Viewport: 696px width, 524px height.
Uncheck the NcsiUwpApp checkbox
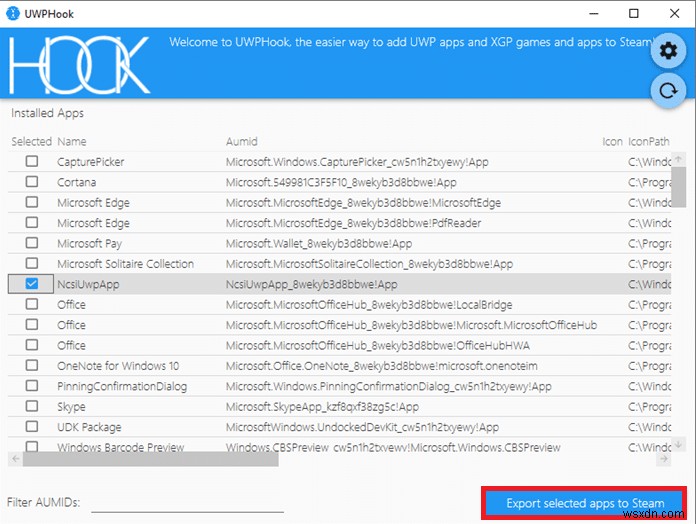pos(32,284)
